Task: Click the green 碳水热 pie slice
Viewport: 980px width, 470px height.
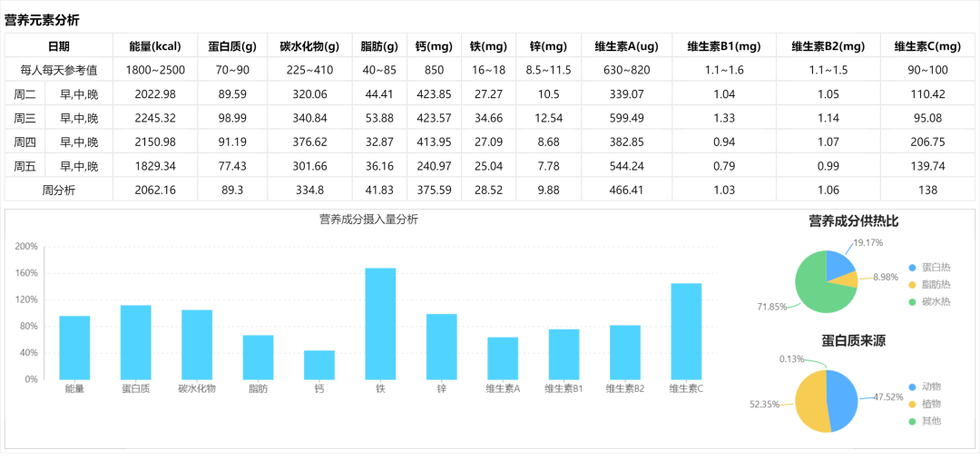Action: pyautogui.click(x=817, y=289)
